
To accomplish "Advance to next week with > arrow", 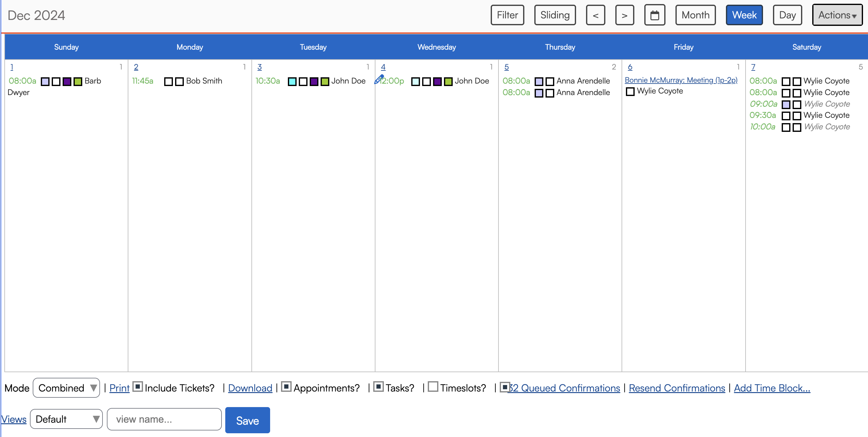I will tap(624, 15).
